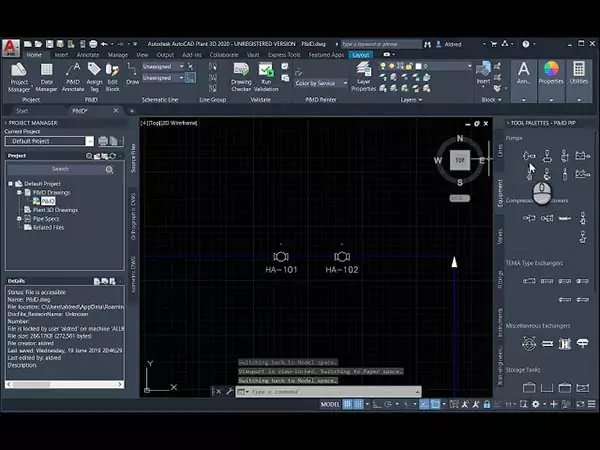Viewport: 600px width, 450px height.
Task: Choose the circular miscellaneous exchanger symbol
Action: (x=529, y=343)
